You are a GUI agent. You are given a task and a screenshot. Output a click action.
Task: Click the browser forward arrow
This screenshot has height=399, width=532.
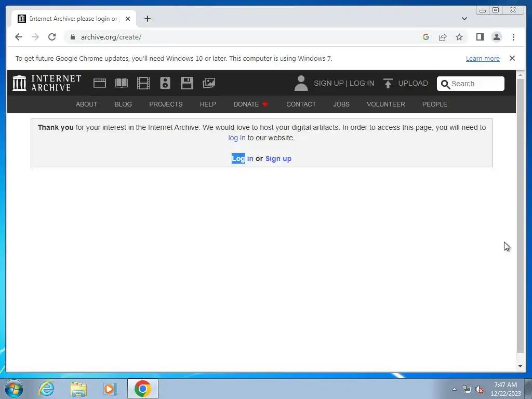click(35, 37)
